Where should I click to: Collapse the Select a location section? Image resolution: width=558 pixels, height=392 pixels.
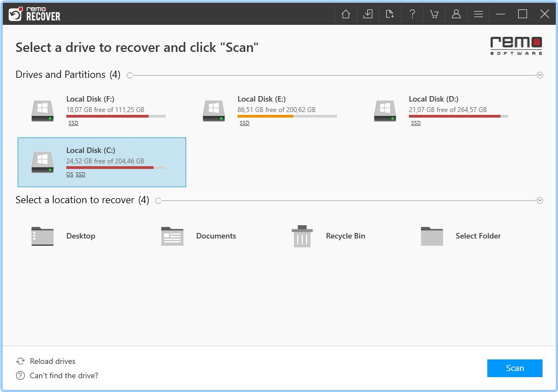[x=540, y=200]
